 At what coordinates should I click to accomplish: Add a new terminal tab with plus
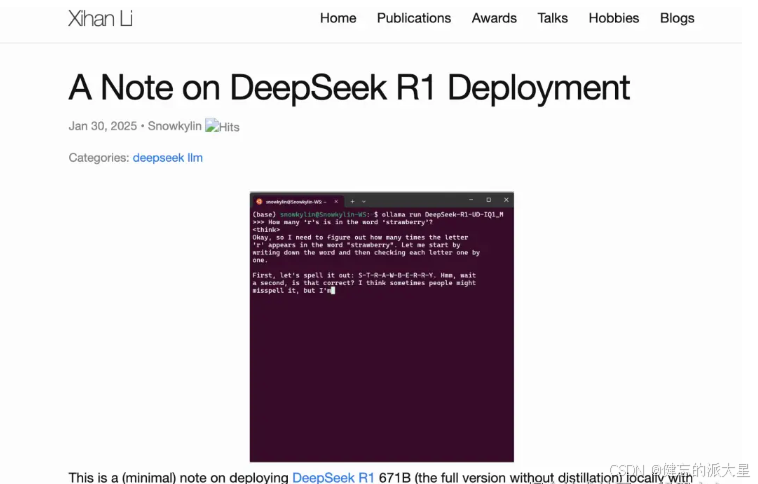coord(352,202)
